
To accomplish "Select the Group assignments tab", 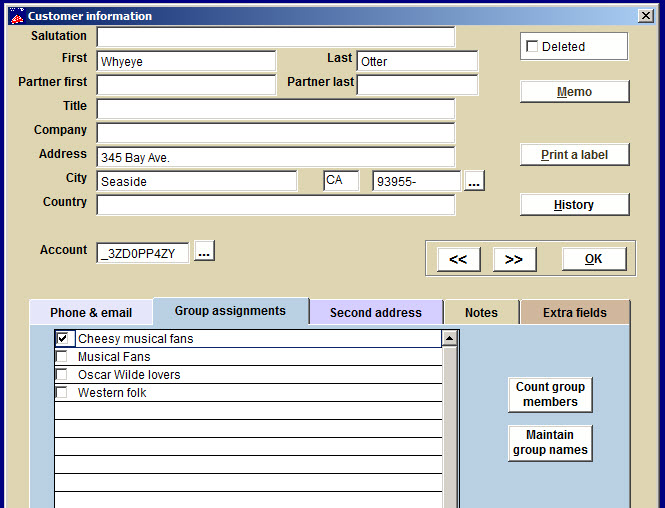I will tap(230, 311).
